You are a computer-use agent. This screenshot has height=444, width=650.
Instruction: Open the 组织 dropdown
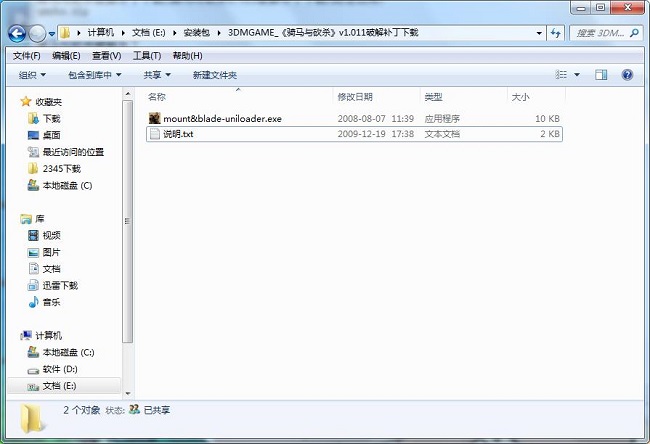tap(32, 75)
